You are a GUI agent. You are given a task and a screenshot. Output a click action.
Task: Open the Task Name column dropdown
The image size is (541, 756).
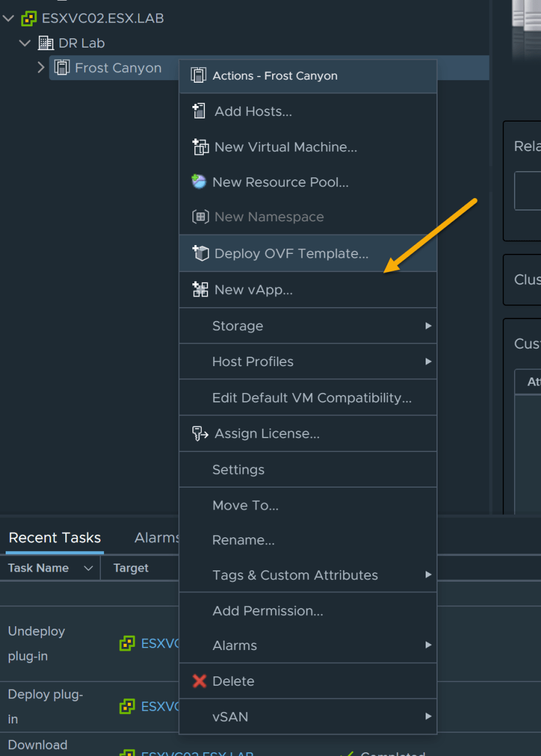88,569
